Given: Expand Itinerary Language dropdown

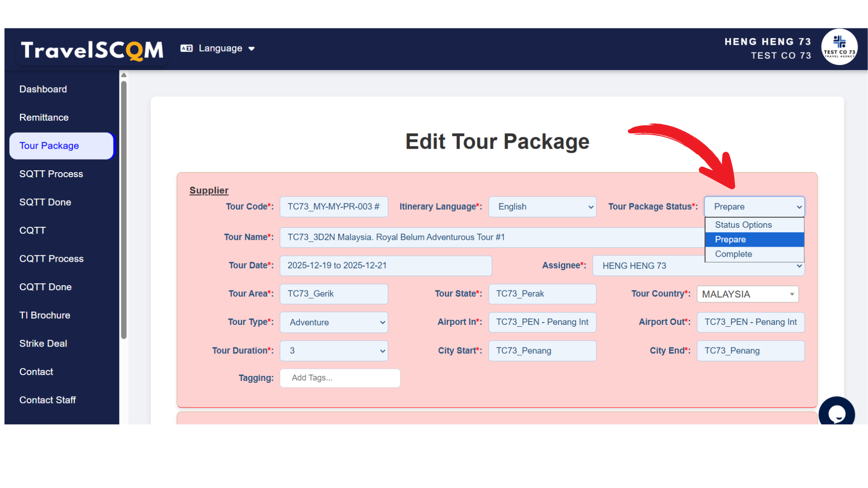Looking at the screenshot, I should [x=542, y=207].
